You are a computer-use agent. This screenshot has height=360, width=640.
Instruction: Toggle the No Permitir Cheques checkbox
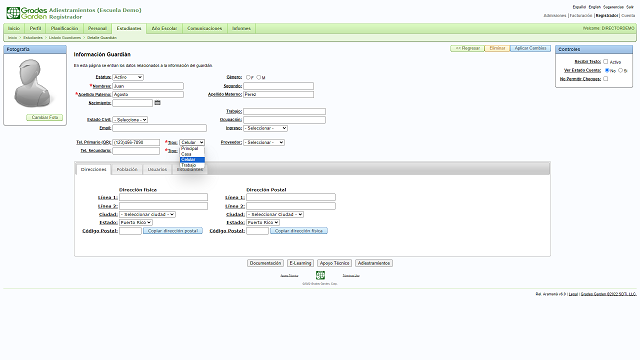pos(605,79)
